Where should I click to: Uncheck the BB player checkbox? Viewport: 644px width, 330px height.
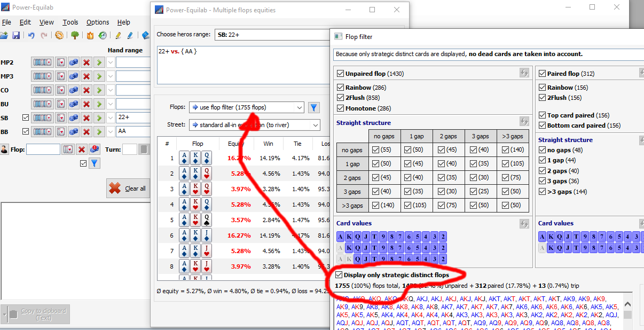tap(26, 131)
